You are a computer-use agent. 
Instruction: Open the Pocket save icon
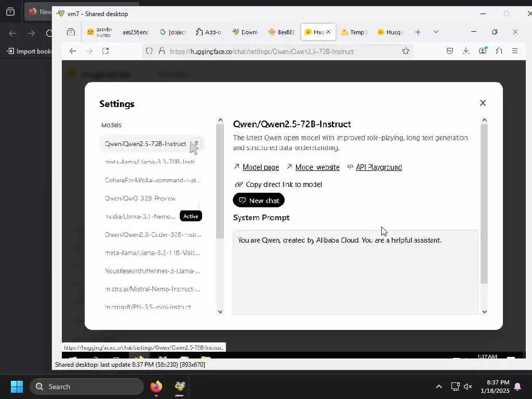click(449, 51)
